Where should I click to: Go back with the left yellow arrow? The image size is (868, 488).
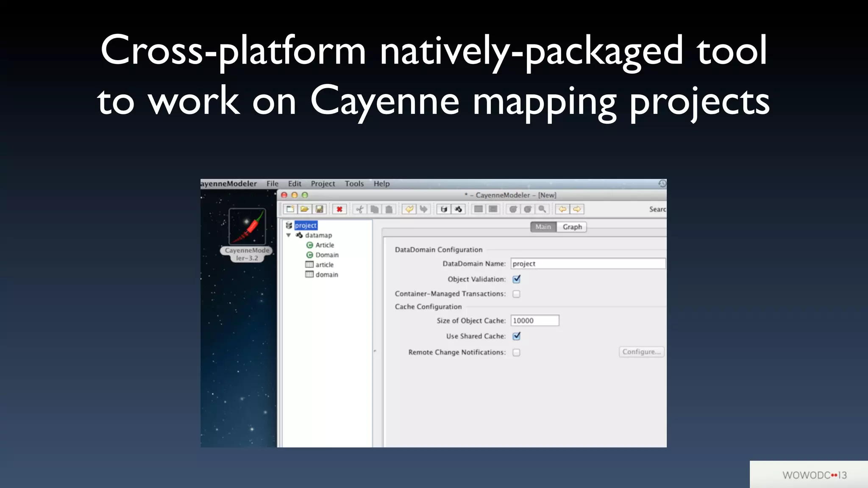(562, 209)
